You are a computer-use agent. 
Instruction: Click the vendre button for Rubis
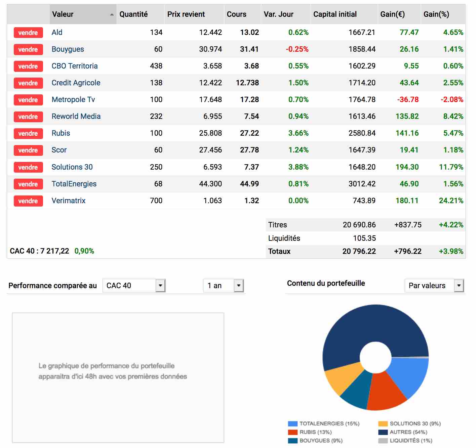[28, 133]
